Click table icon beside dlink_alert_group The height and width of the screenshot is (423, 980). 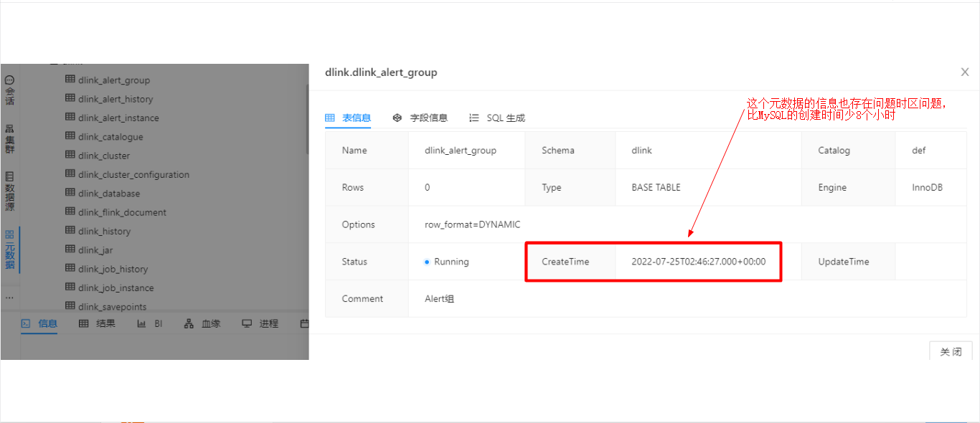tap(70, 80)
